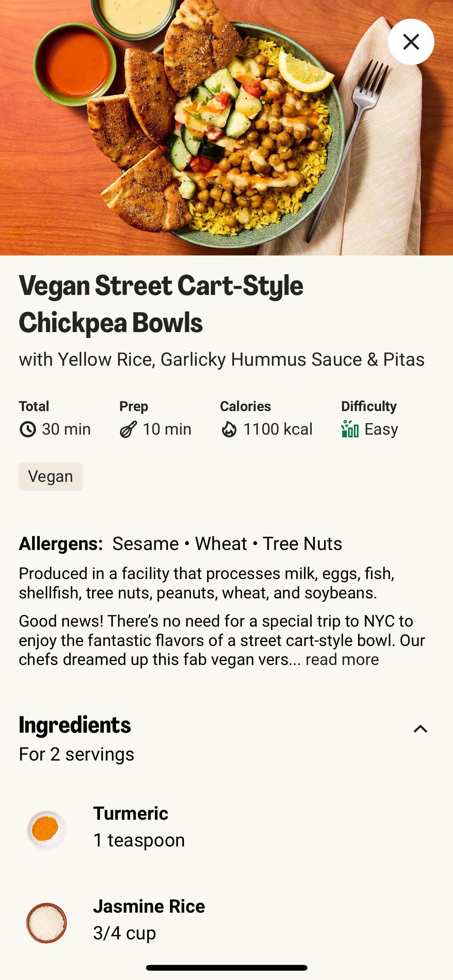Tap the whisk icon for prep time
The image size is (453, 980).
point(128,430)
